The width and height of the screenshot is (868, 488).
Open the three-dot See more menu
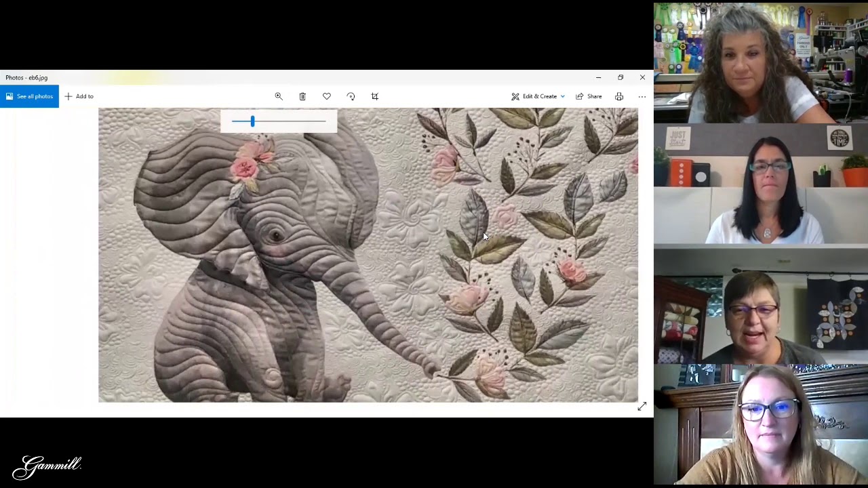coord(642,96)
